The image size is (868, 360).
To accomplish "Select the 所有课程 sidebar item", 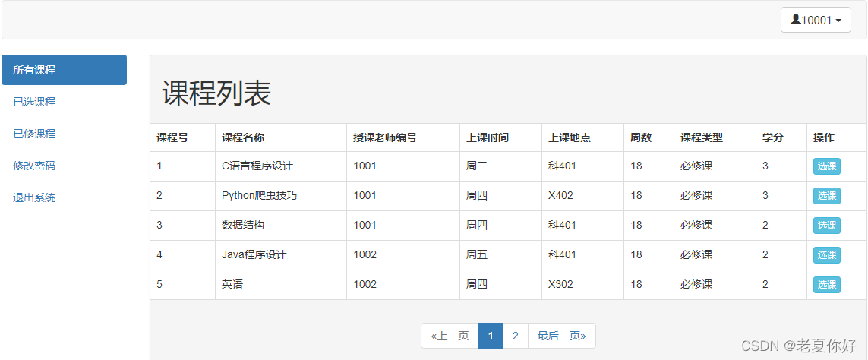I will [65, 70].
